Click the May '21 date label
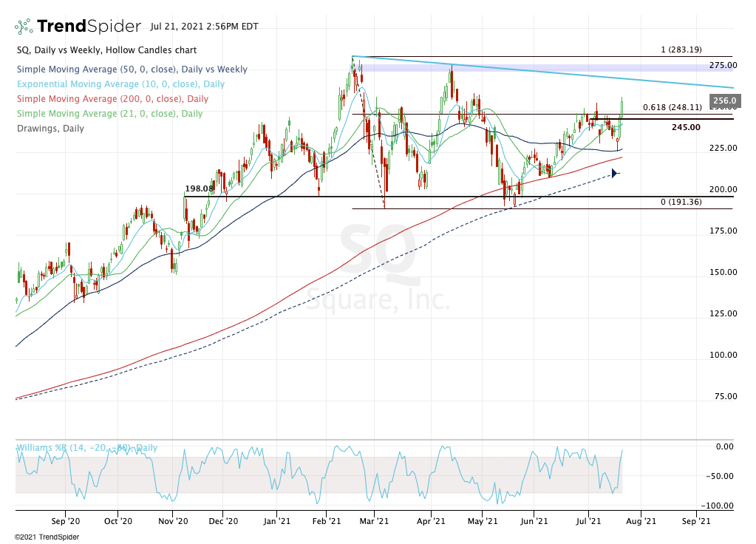The width and height of the screenshot is (756, 544). (x=483, y=521)
